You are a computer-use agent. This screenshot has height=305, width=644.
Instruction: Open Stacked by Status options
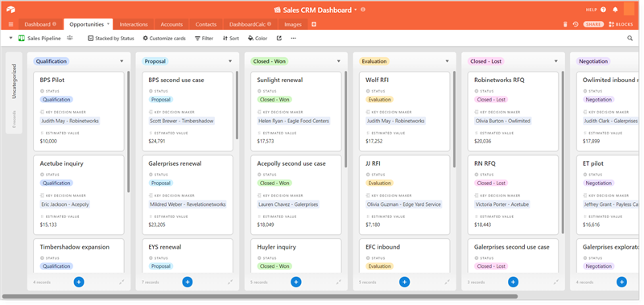pyautogui.click(x=111, y=38)
